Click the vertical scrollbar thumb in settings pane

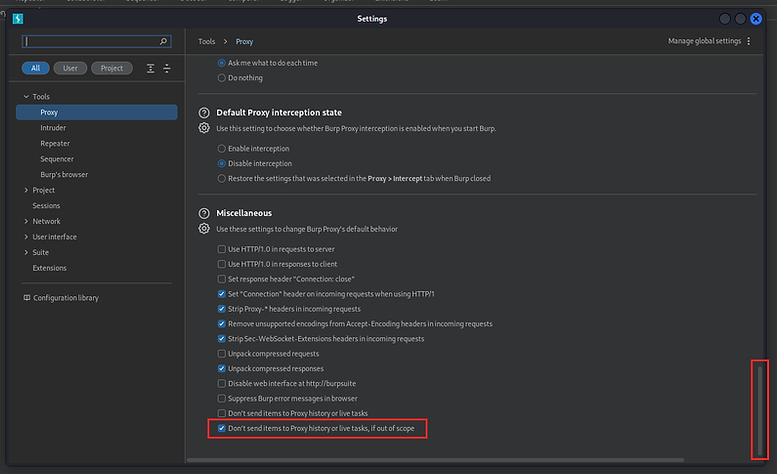[x=760, y=410]
